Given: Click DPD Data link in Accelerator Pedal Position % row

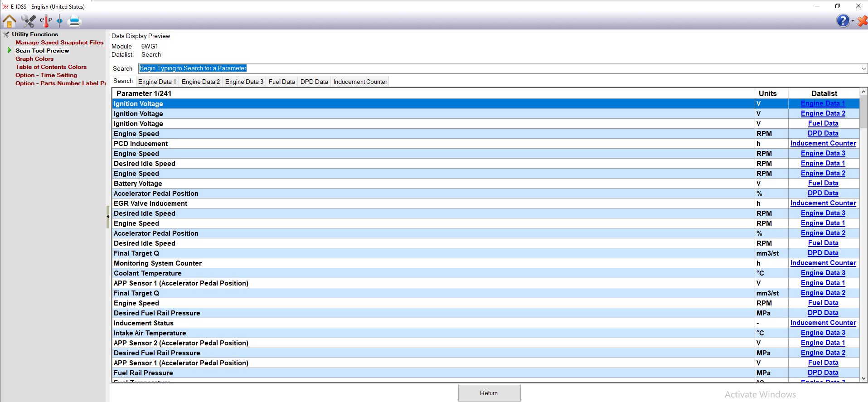Looking at the screenshot, I should [823, 194].
